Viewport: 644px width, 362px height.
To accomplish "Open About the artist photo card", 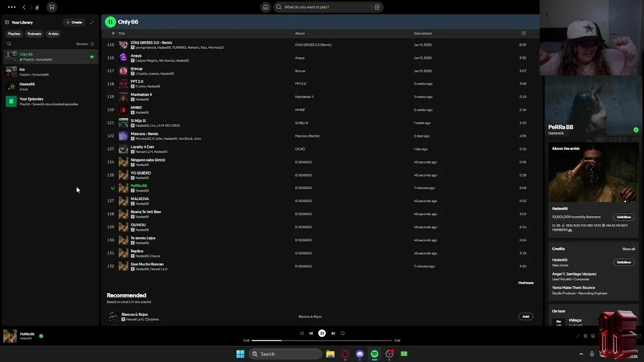I will click(593, 173).
